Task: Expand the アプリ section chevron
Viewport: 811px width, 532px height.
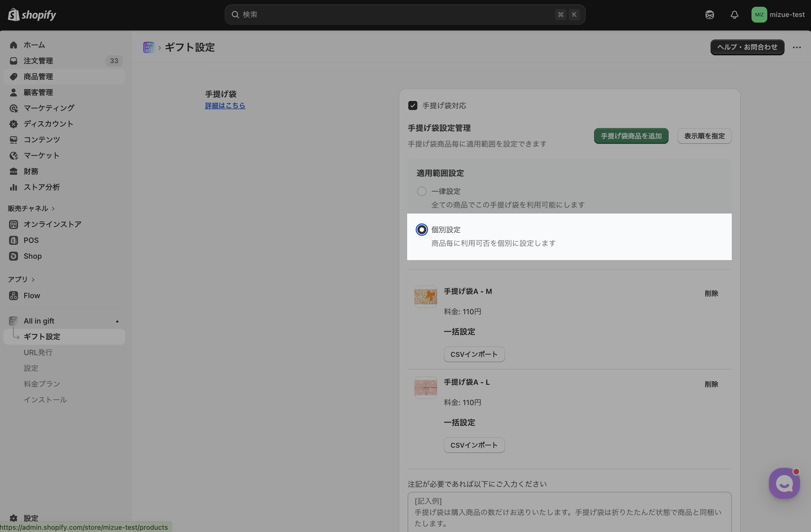Action: coord(33,280)
